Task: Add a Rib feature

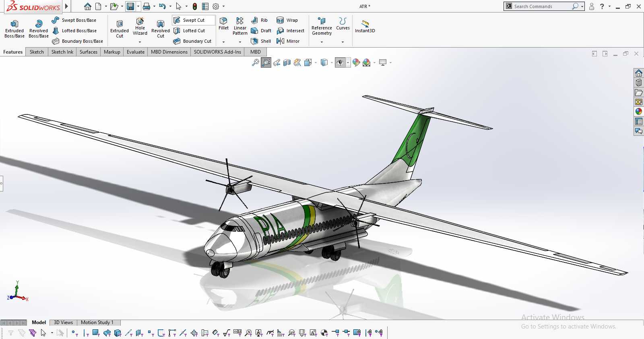Action: click(x=260, y=20)
